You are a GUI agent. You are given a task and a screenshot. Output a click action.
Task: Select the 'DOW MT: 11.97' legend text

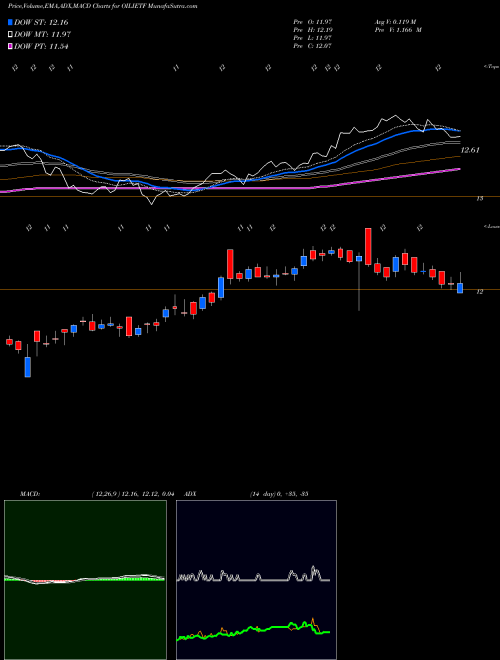(x=42, y=35)
